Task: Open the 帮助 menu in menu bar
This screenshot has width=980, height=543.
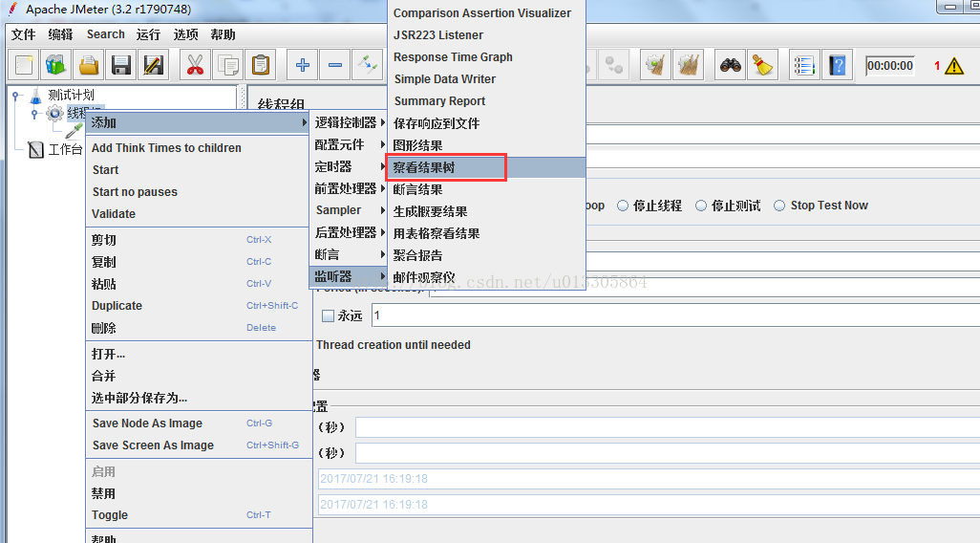Action: (x=224, y=34)
